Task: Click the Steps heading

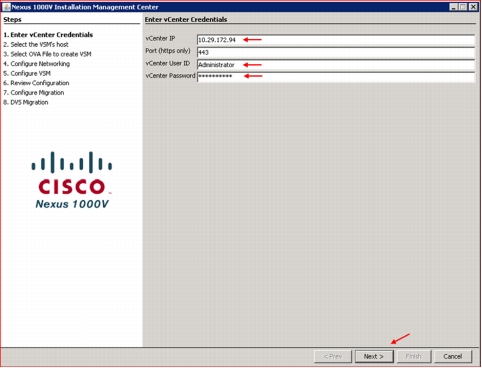Action: (x=12, y=20)
